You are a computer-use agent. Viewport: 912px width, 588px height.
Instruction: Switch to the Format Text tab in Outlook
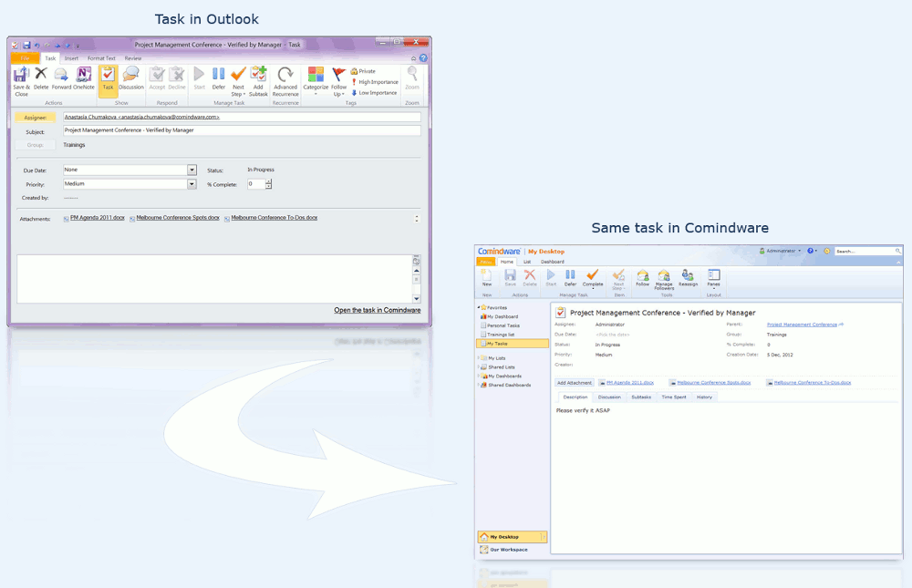click(x=102, y=58)
